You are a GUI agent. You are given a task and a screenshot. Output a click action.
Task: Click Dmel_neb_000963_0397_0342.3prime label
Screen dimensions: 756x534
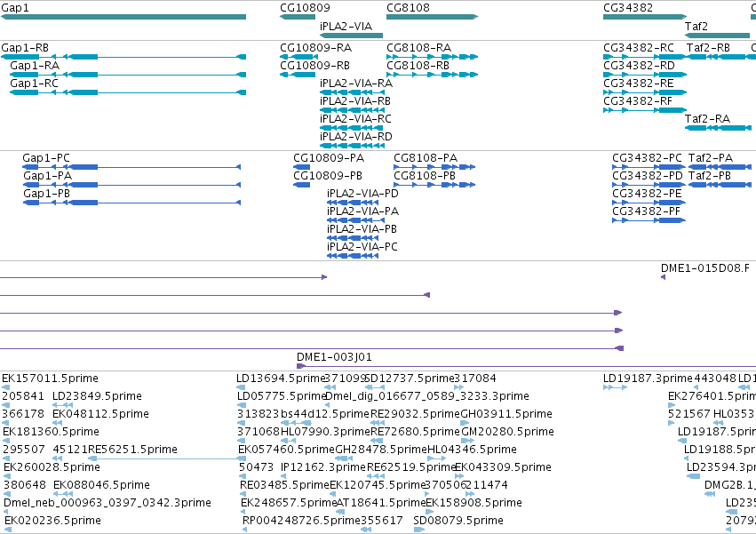(x=107, y=503)
